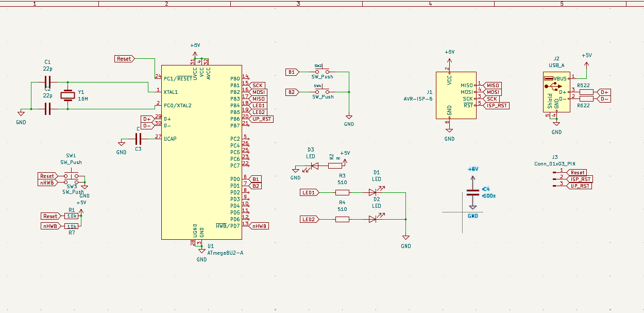This screenshot has height=313, width=644.
Task: Select the highlighted C4 100n capacitor
Action: (x=473, y=192)
